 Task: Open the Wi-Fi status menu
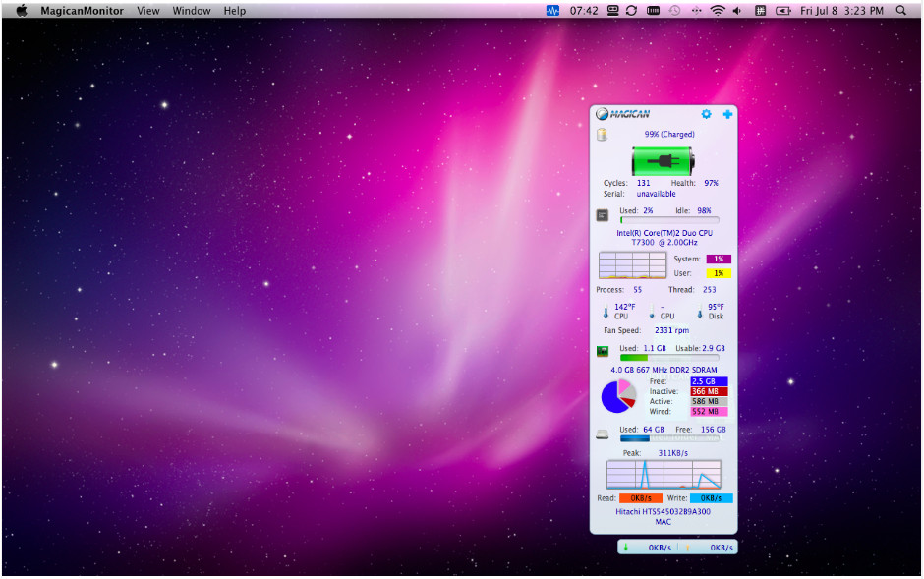pos(718,11)
